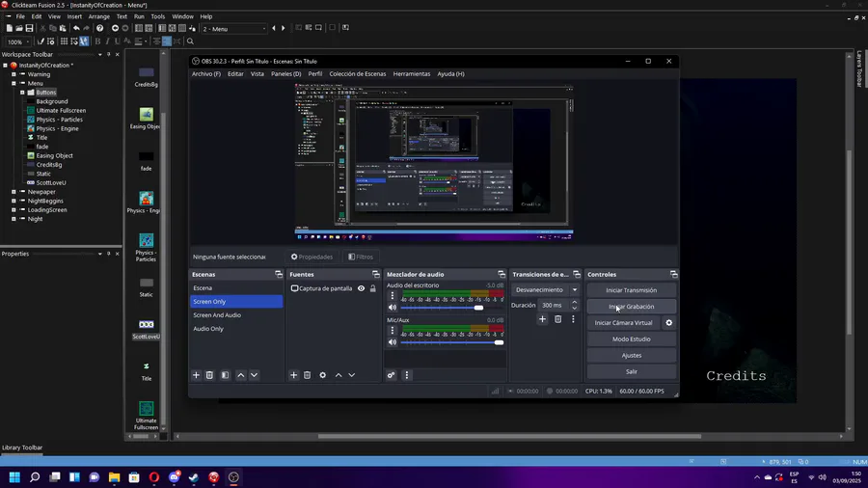Collapse the Menu frame tree node

pyautogui.click(x=14, y=84)
